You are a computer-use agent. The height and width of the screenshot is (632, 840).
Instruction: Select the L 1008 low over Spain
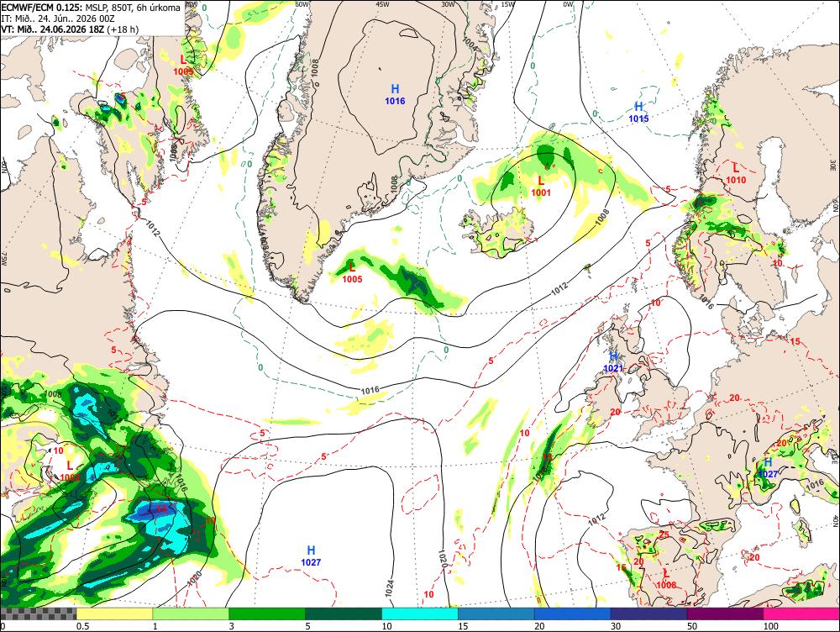666,579
